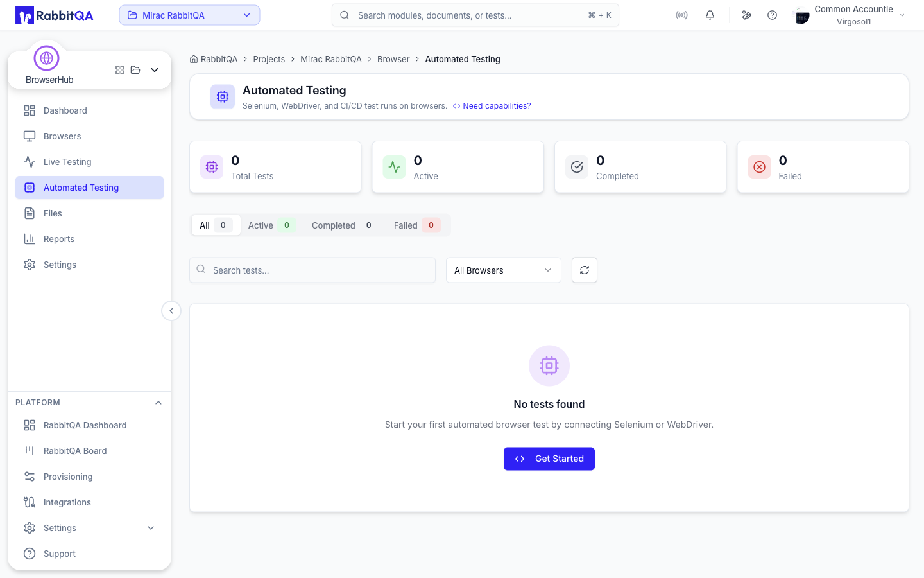The image size is (924, 578).
Task: Open Live Testing in the sidebar
Action: click(89, 162)
